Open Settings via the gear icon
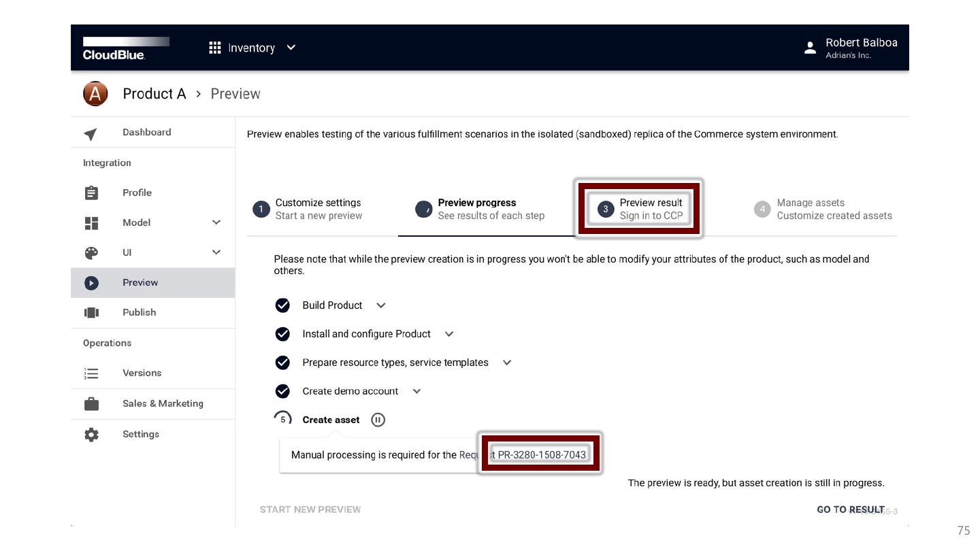 [x=91, y=435]
